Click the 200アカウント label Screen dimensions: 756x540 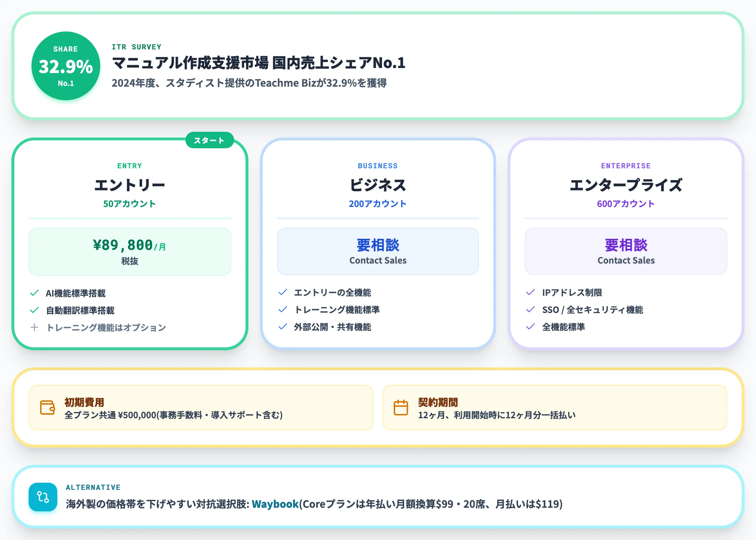(x=378, y=204)
